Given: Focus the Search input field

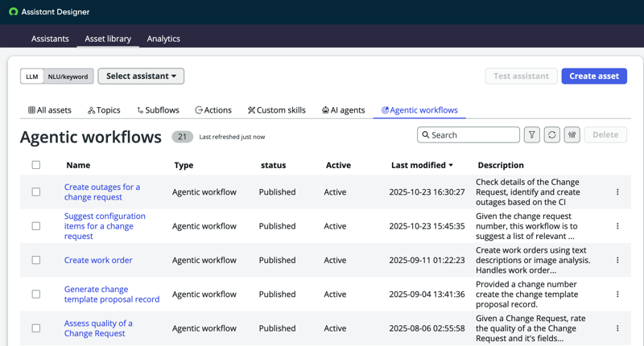Looking at the screenshot, I should point(469,134).
